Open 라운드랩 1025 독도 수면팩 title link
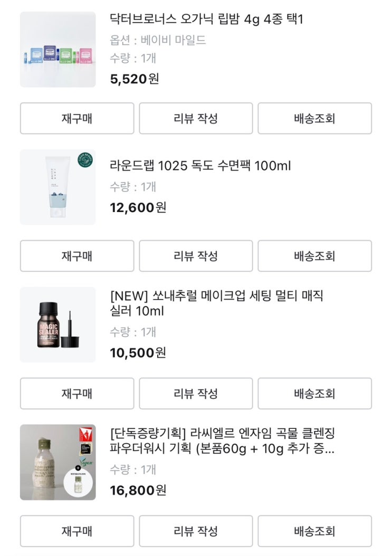The height and width of the screenshot is (556, 392). tap(200, 166)
